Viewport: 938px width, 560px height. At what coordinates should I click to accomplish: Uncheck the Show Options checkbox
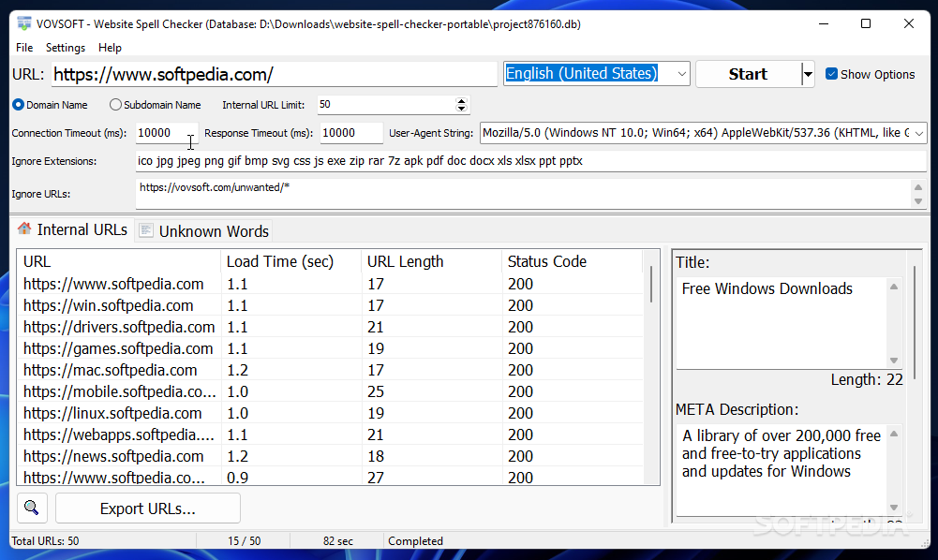click(831, 74)
